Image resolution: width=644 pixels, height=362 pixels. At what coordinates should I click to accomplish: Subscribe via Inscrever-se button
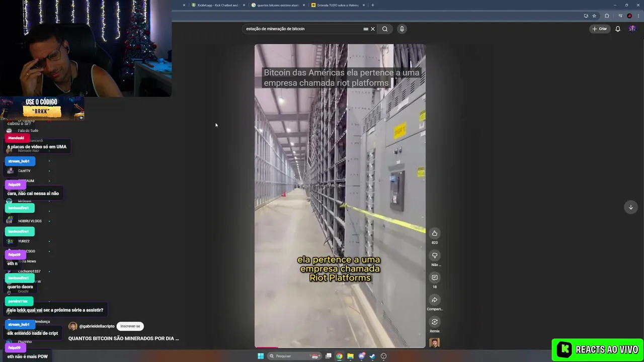[130, 326]
